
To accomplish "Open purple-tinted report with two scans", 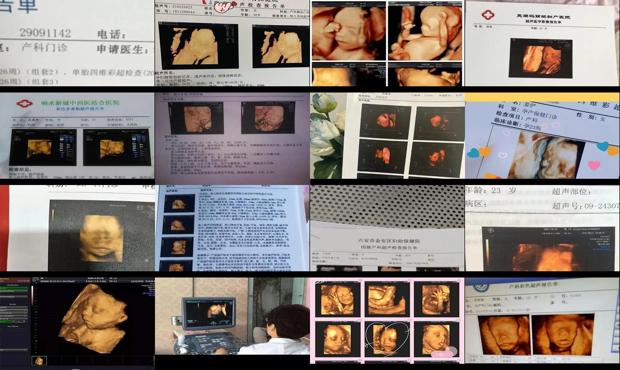I will [x=232, y=136].
